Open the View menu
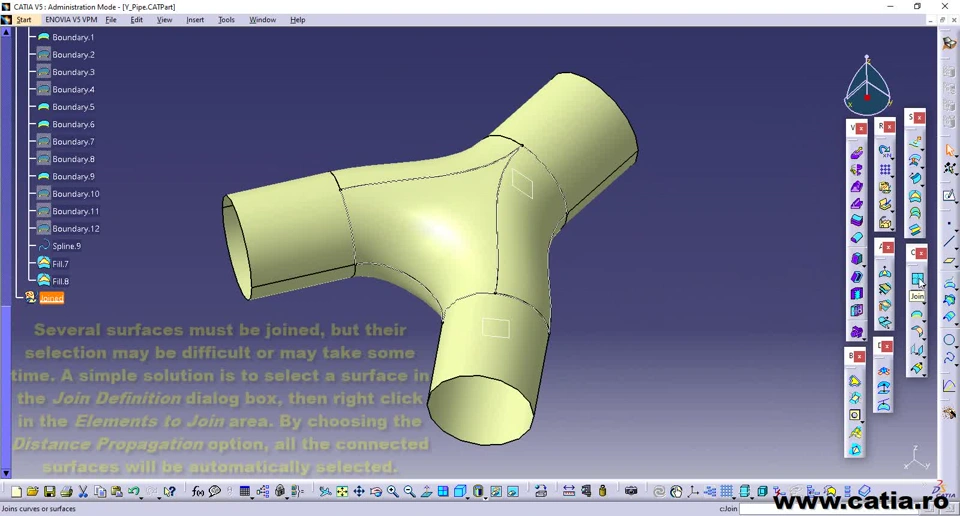 (x=165, y=20)
